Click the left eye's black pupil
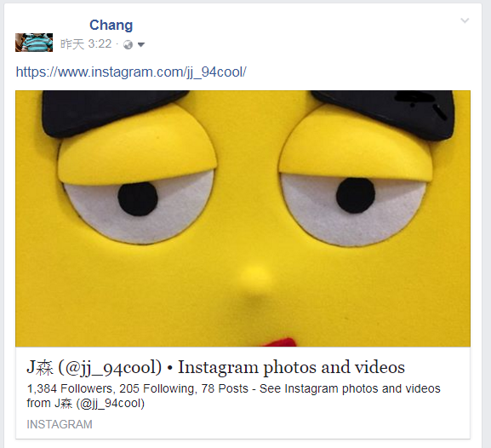Image resolution: width=491 pixels, height=448 pixels. tap(138, 198)
